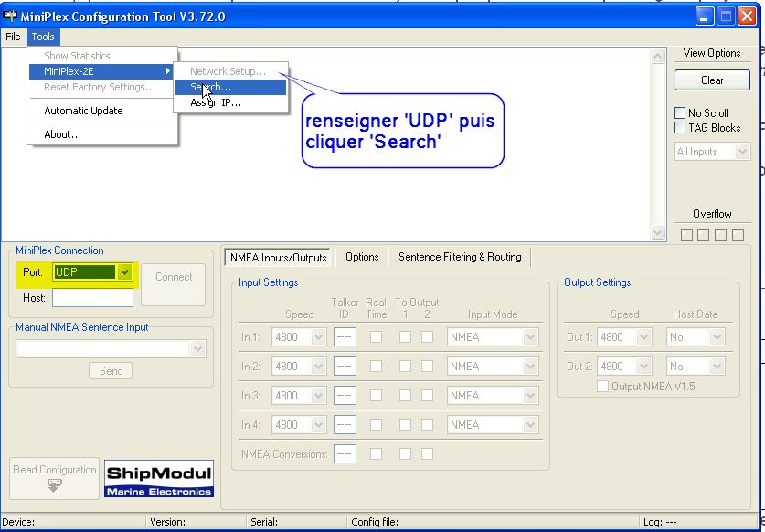Click the "Version:" status bar entry
Image resolution: width=765 pixels, height=532 pixels.
(168, 522)
